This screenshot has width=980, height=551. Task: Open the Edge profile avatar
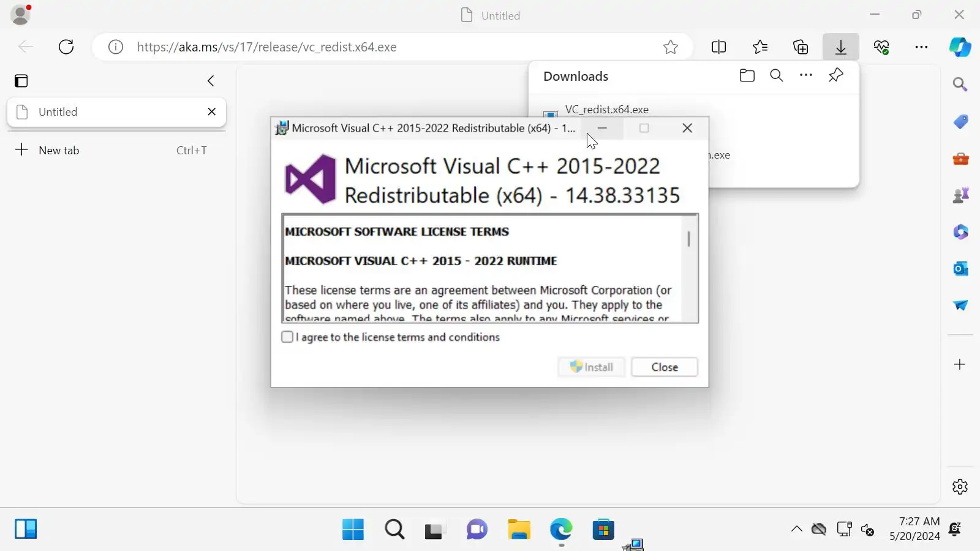21,15
